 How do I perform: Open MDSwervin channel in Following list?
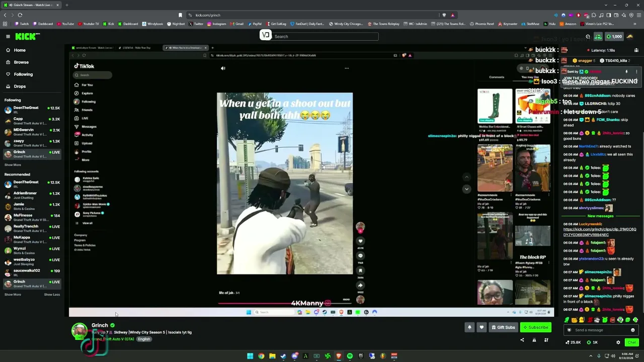[x=32, y=132]
